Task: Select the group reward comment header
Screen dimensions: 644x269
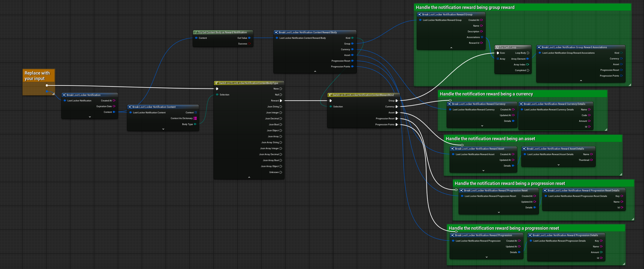Action: pos(465,7)
